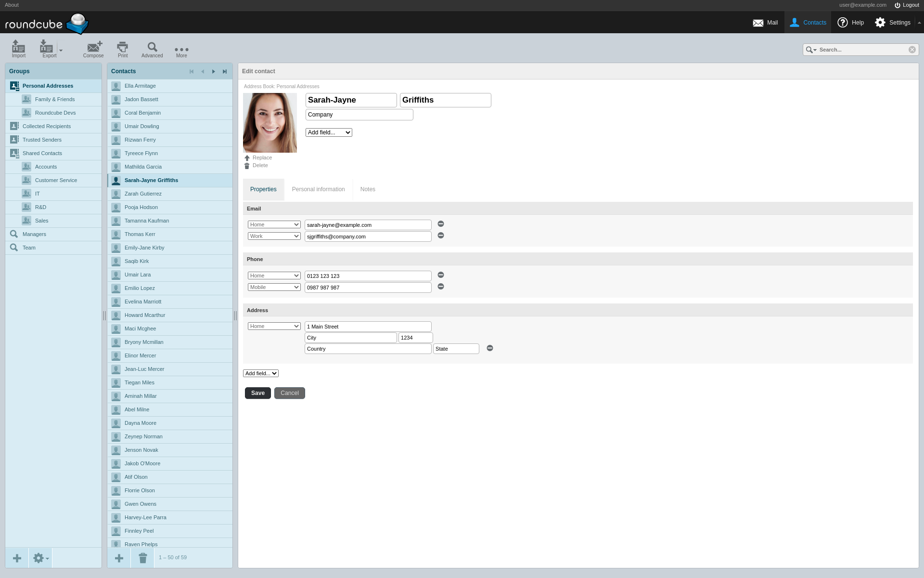Remove phone number 0123 123 123

click(x=441, y=275)
